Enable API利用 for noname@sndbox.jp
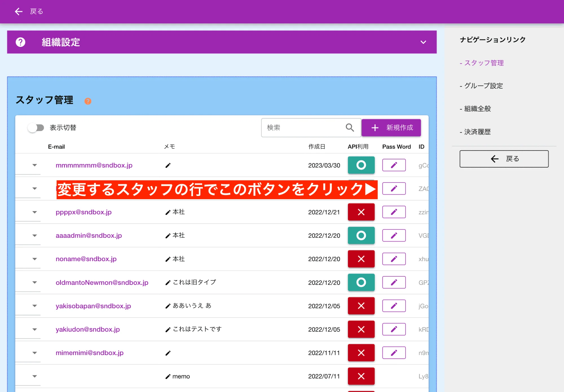 click(361, 259)
